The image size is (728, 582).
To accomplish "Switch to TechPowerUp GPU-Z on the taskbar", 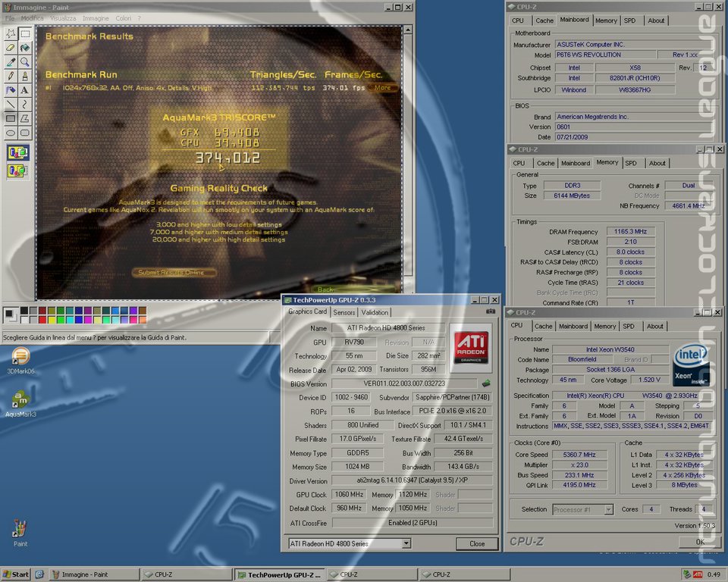I will click(x=279, y=574).
